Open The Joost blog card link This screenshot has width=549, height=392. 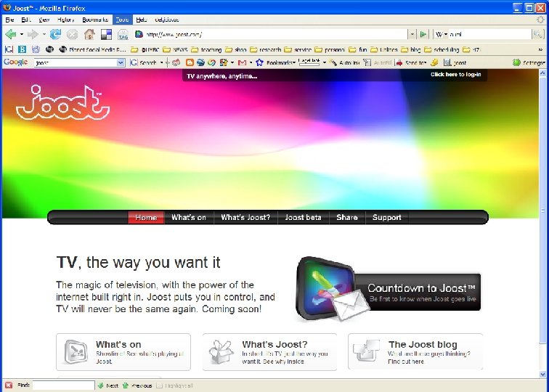coord(415,352)
